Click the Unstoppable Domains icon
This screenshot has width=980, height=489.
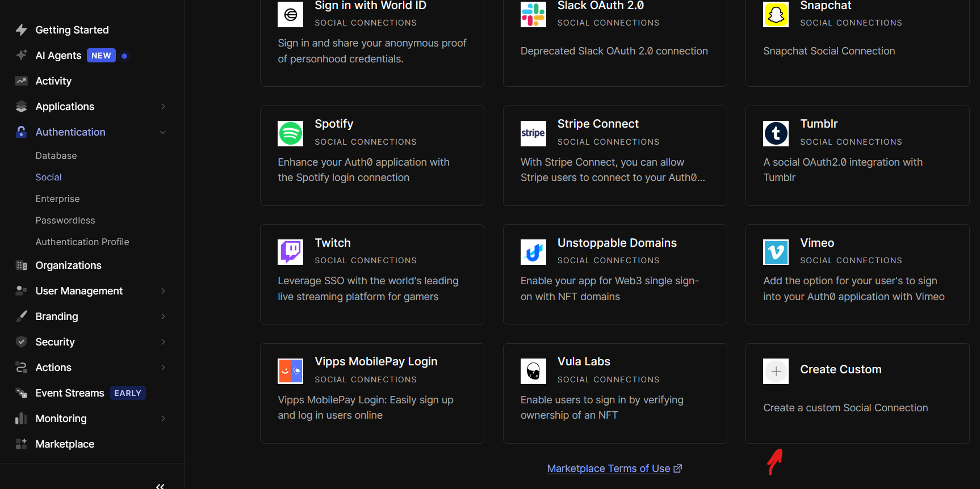click(x=533, y=252)
